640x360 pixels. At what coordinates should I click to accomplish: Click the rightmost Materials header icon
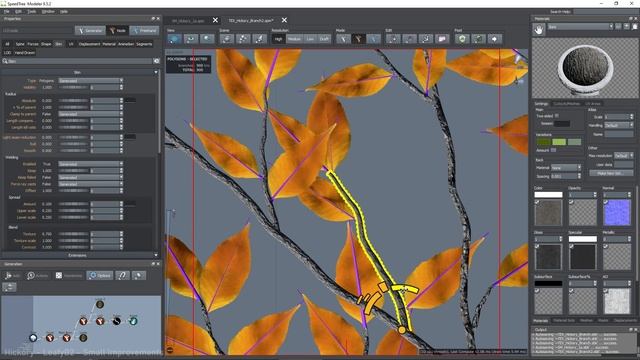pyautogui.click(x=635, y=27)
